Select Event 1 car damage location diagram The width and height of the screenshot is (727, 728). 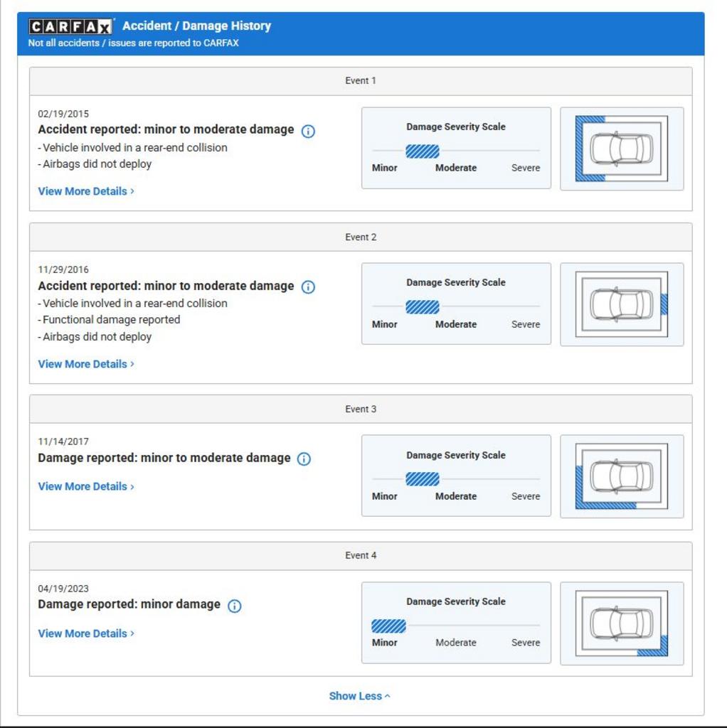622,149
